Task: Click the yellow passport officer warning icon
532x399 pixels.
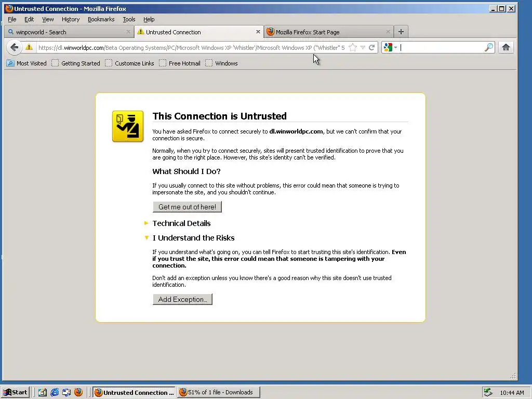Action: (x=128, y=126)
